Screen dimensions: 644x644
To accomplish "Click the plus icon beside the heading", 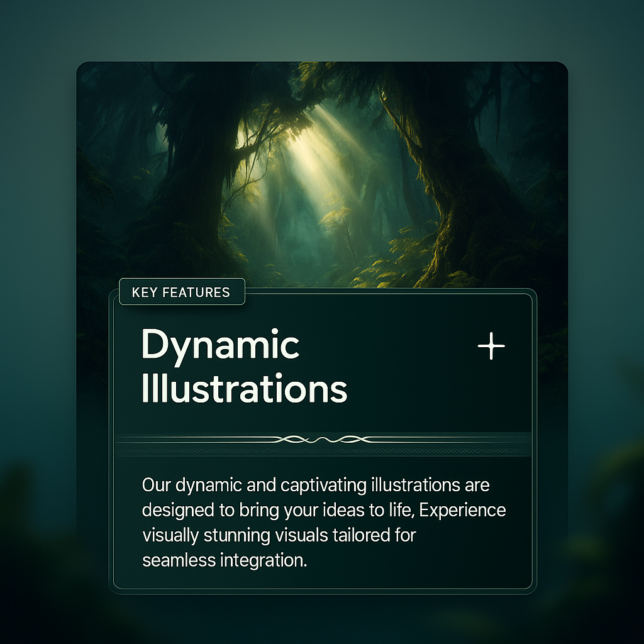I will point(491,347).
